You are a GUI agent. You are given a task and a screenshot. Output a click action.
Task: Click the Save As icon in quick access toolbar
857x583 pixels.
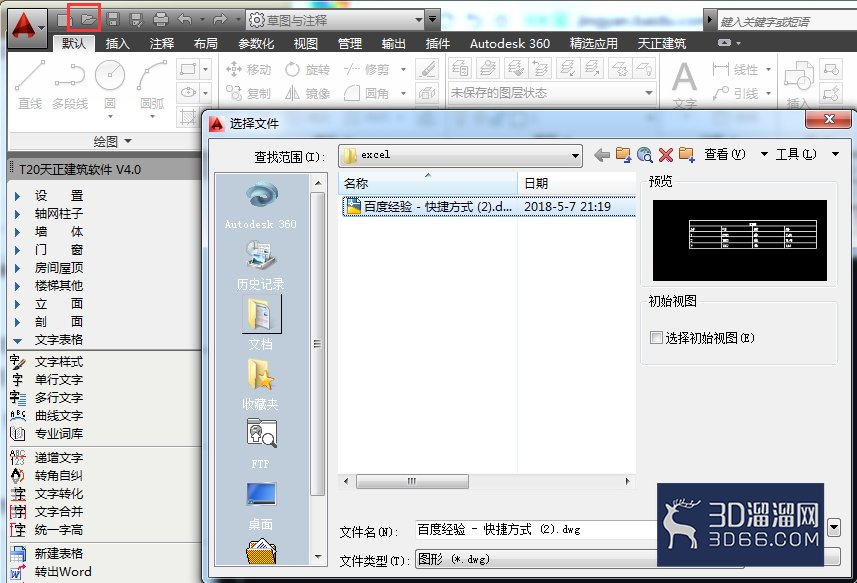pos(136,20)
